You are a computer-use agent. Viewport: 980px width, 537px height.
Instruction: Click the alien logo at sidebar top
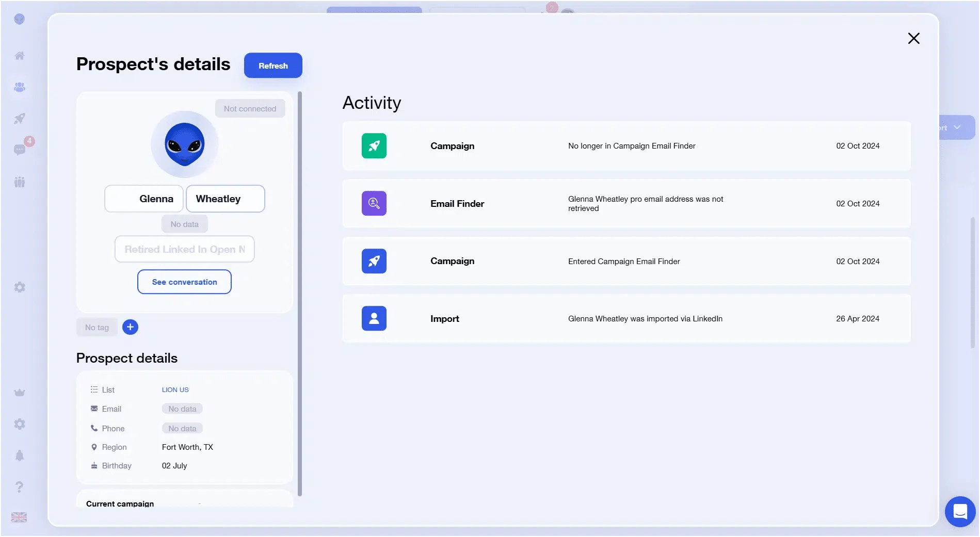tap(20, 19)
